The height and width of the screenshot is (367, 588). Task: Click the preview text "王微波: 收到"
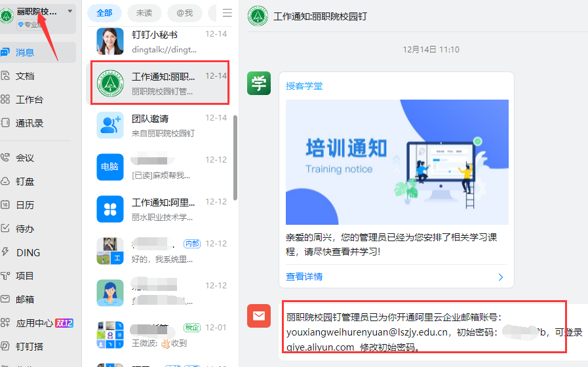[x=159, y=343]
